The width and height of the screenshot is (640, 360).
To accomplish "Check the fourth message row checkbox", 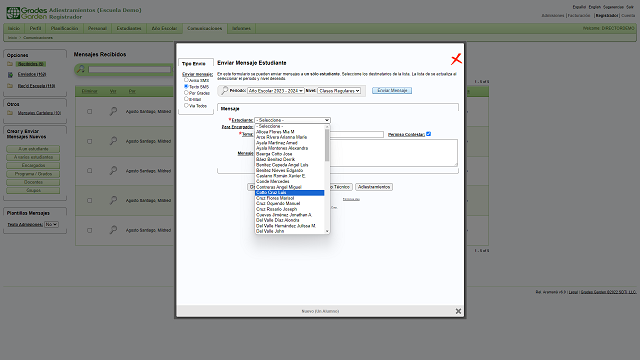I will coord(89,200).
